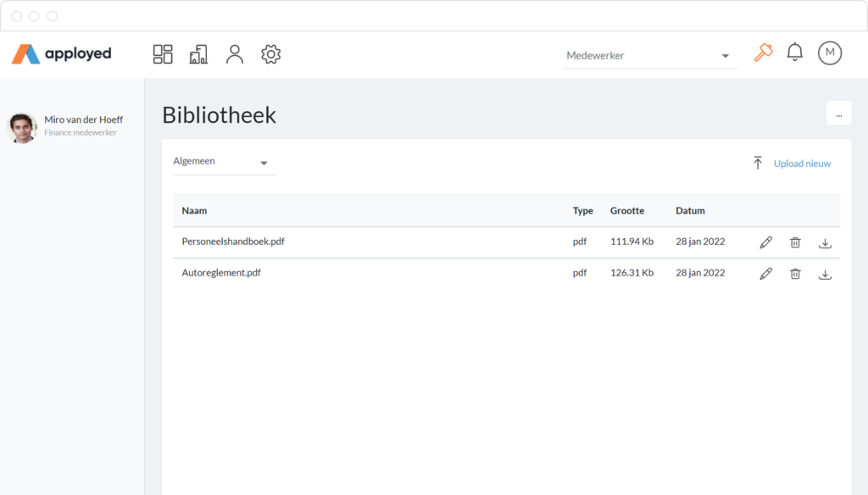Delete Autoreglement.pdf with trash icon
Image resolution: width=868 pixels, height=495 pixels.
click(x=795, y=274)
